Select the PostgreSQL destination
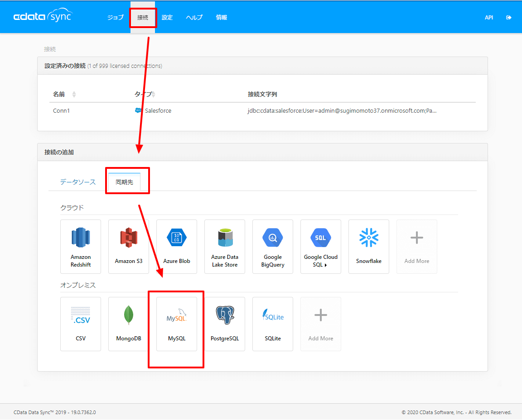This screenshot has height=420, width=522. coord(225,324)
